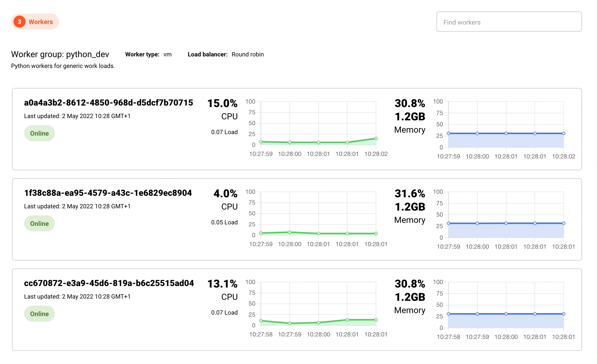
Task: Click the 31.6% memory reading
Action: (410, 194)
